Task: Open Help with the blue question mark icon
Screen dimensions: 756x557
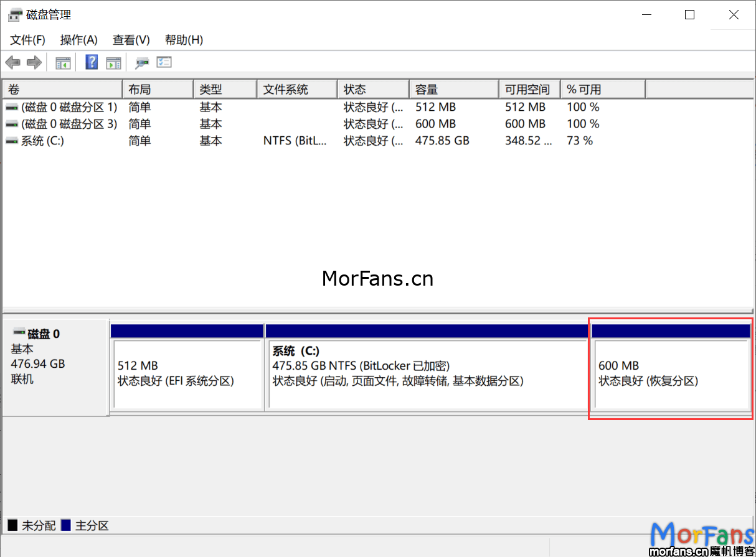Action: pyautogui.click(x=92, y=62)
